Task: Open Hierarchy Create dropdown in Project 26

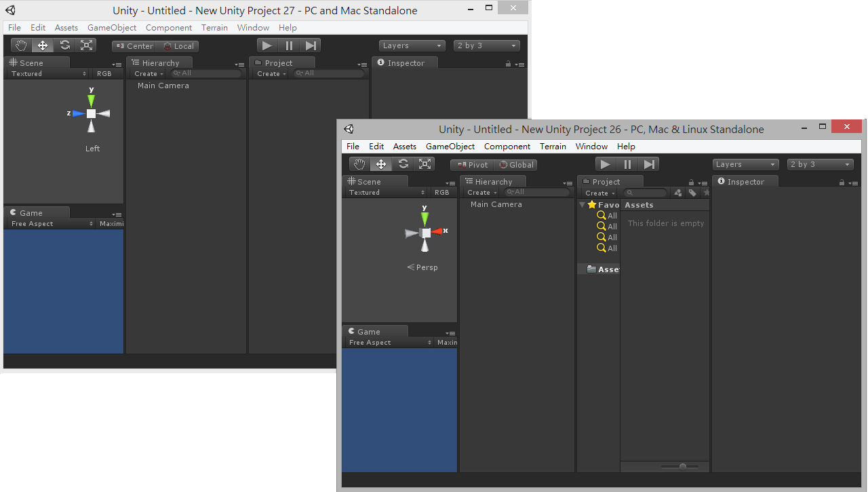Action: (x=481, y=193)
